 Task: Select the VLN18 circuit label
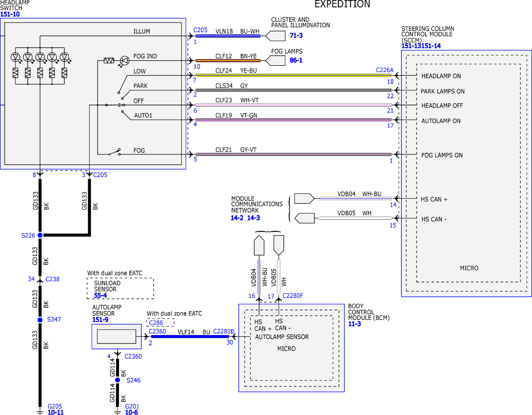224,31
